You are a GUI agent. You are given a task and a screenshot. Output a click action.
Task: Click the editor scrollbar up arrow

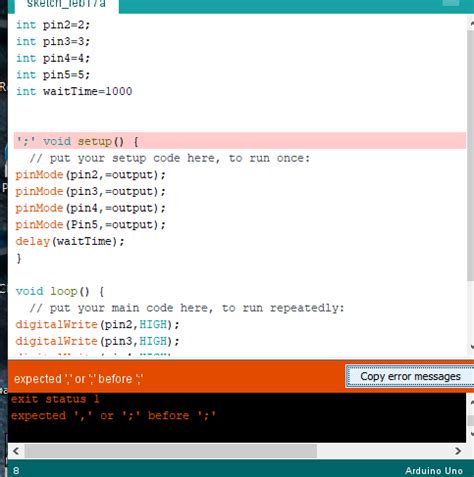tap(471, 23)
